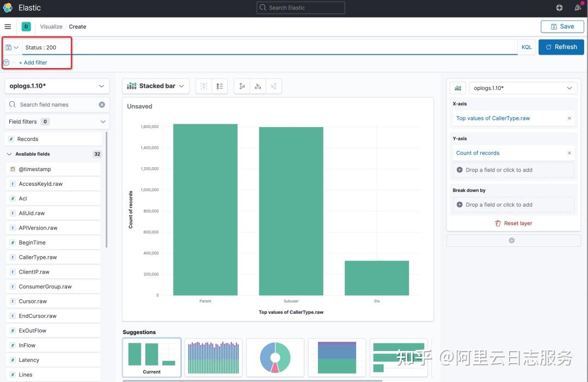Open the Elastic navigation menu icon
588x382 pixels.
coord(8,26)
